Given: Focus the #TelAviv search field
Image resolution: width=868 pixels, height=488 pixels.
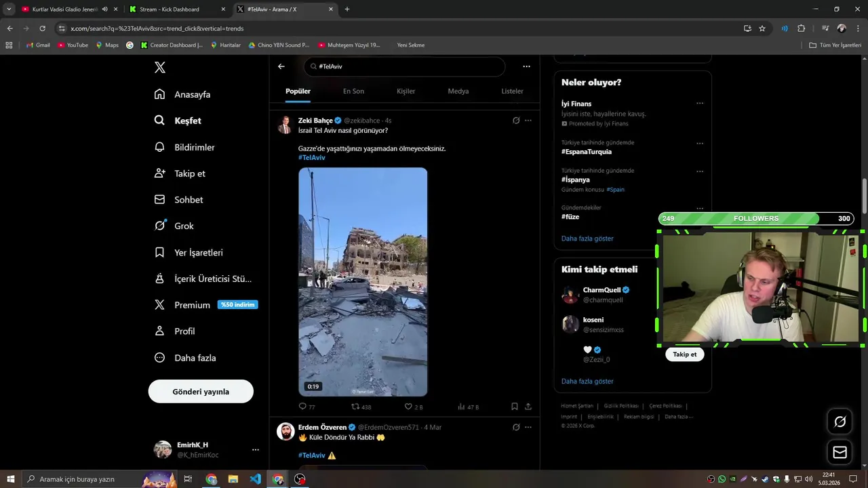Looking at the screenshot, I should [405, 66].
